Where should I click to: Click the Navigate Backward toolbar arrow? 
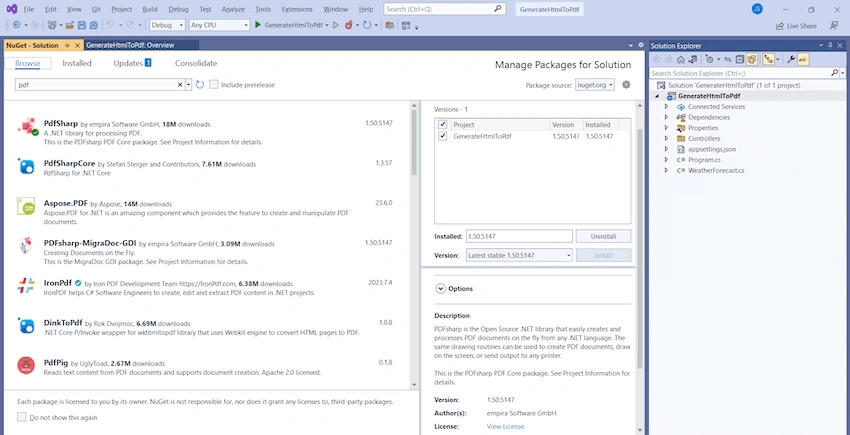(x=17, y=25)
